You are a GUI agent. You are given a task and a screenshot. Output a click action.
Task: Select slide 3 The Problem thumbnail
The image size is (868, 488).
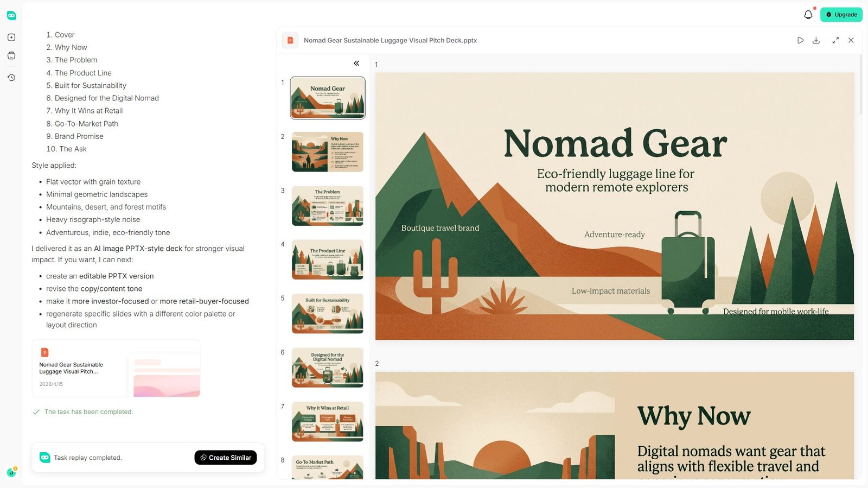328,206
